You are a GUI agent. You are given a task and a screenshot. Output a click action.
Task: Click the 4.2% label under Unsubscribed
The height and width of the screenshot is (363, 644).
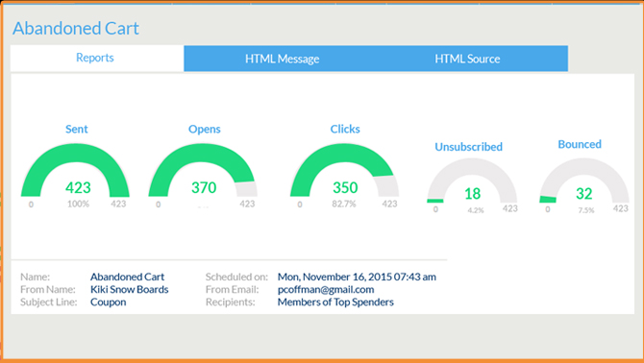coord(476,210)
